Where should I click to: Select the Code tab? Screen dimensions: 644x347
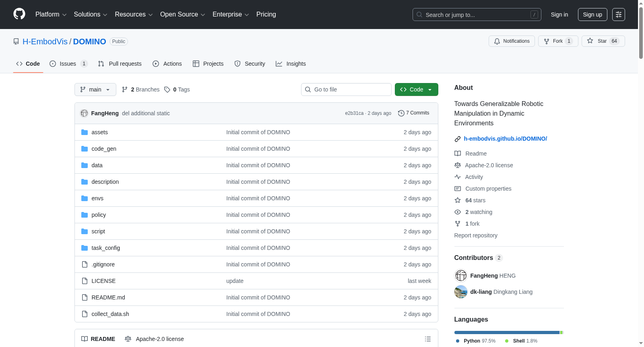[28, 64]
